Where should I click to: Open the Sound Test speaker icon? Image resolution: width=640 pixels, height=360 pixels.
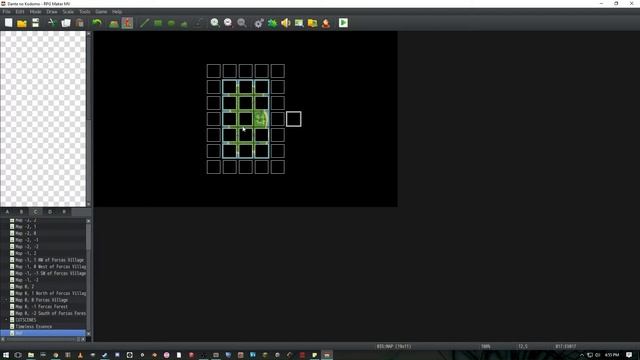pyautogui.click(x=286, y=23)
